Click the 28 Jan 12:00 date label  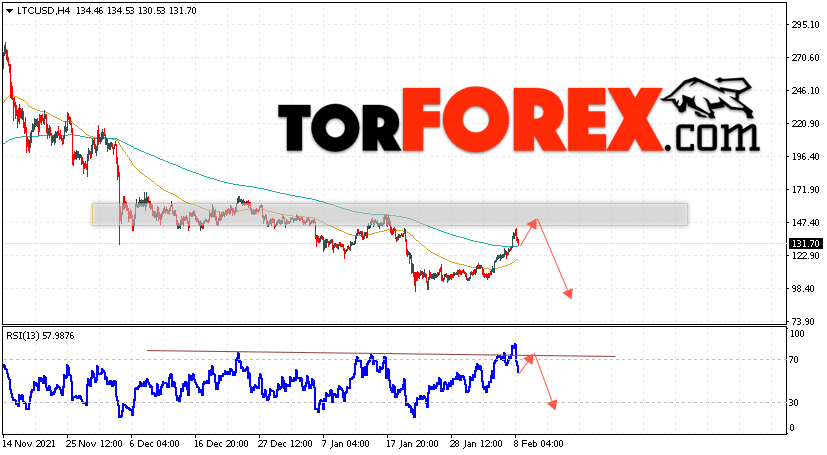pos(476,444)
